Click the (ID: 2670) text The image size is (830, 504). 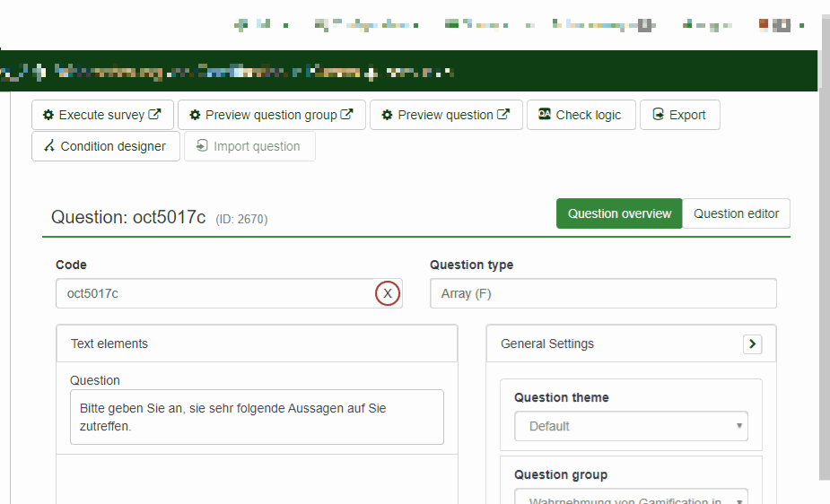tap(242, 219)
